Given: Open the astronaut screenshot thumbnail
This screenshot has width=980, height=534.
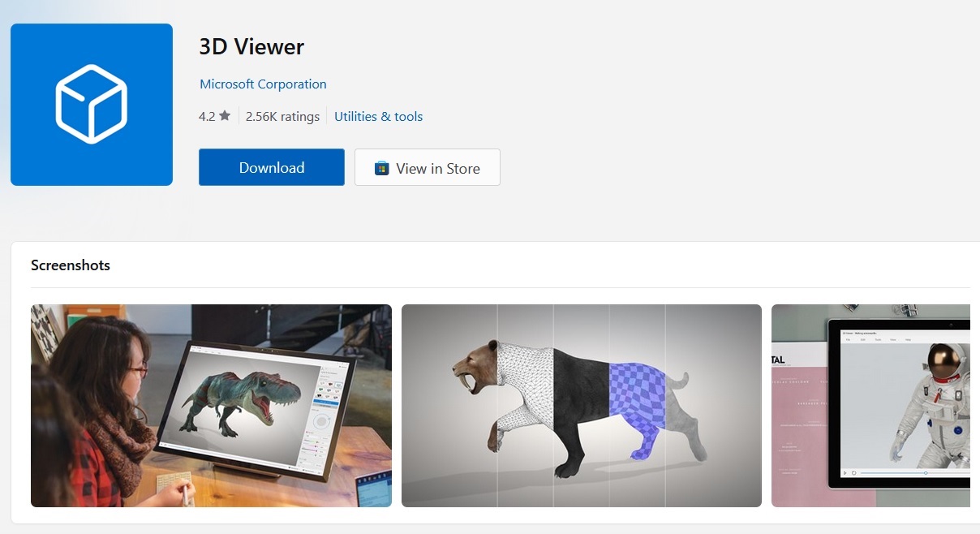Looking at the screenshot, I should (870, 406).
